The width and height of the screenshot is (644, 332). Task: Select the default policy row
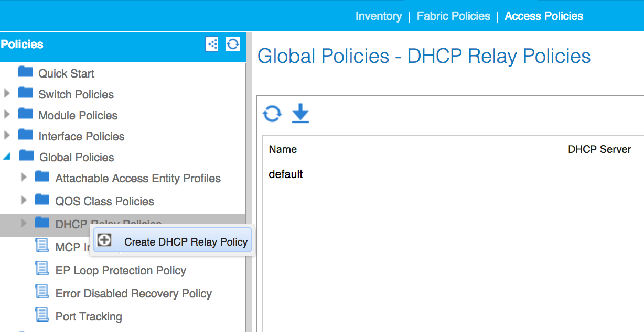286,174
